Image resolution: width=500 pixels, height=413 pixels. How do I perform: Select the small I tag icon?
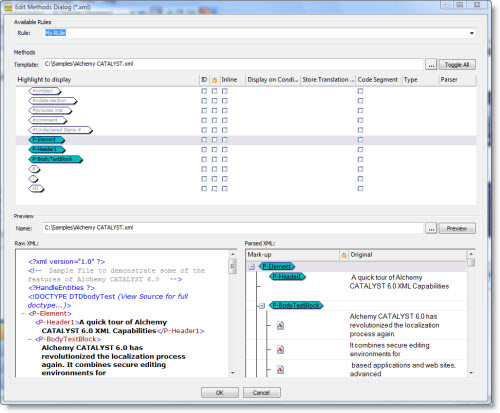(x=33, y=179)
